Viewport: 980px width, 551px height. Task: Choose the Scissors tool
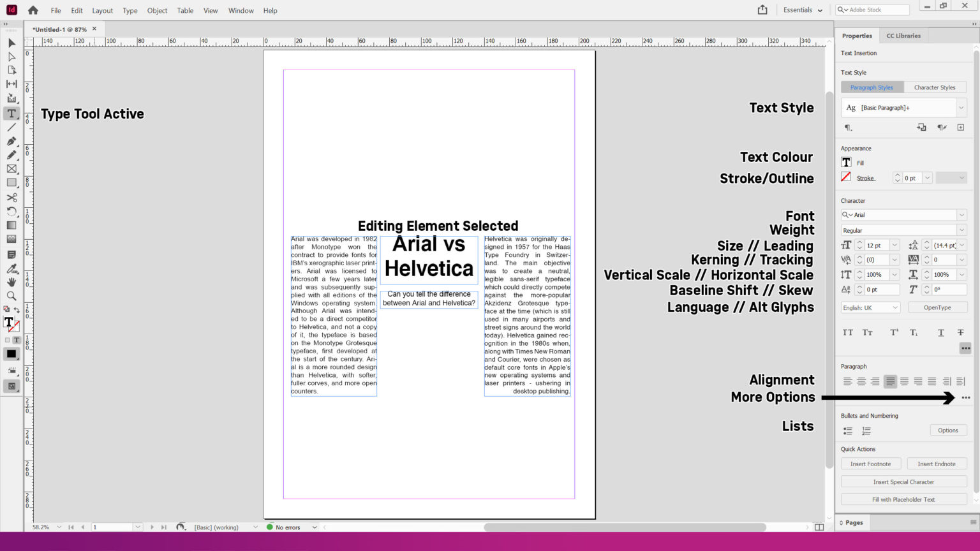click(x=11, y=197)
